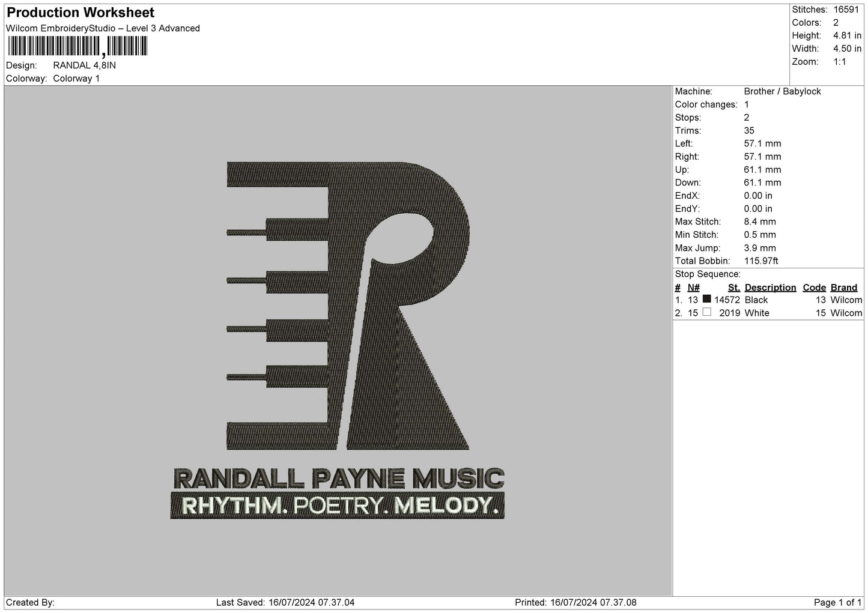Screen dimensions: 868x613
Task: Click height value '4.81 in'
Action: click(848, 36)
